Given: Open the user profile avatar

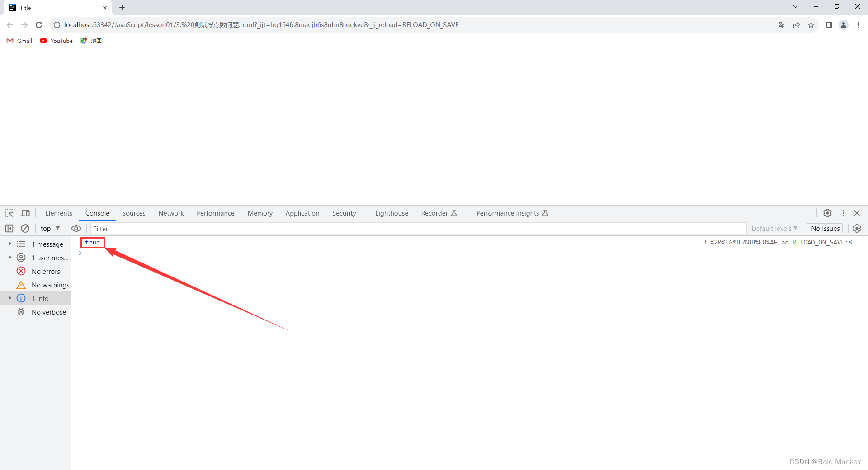Looking at the screenshot, I should (844, 25).
